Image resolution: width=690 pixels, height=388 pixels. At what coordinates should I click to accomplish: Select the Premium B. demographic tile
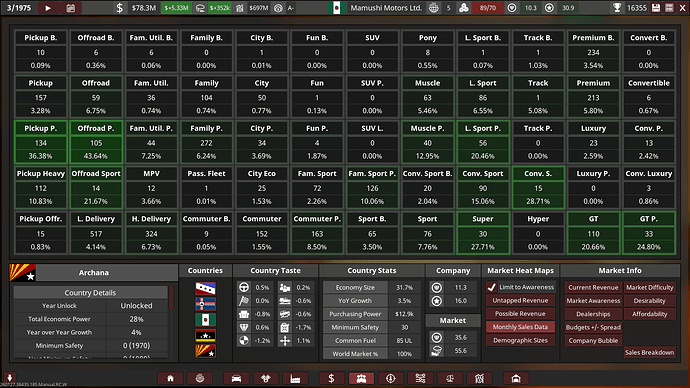[593, 51]
